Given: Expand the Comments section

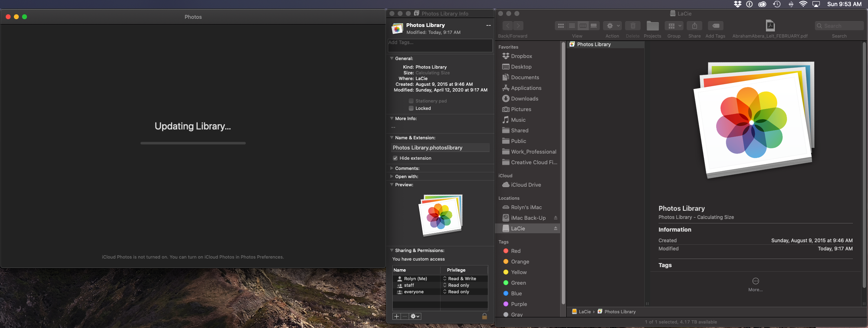Looking at the screenshot, I should pos(392,168).
